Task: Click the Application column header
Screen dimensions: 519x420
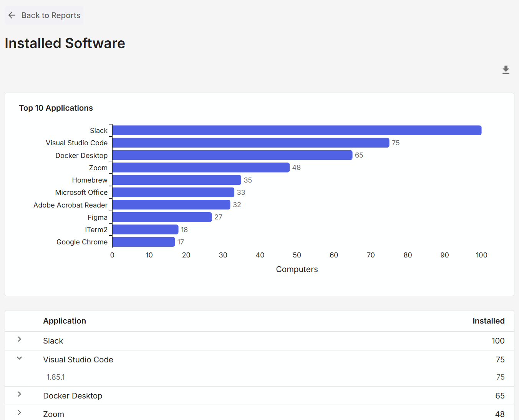Action: coord(64,321)
